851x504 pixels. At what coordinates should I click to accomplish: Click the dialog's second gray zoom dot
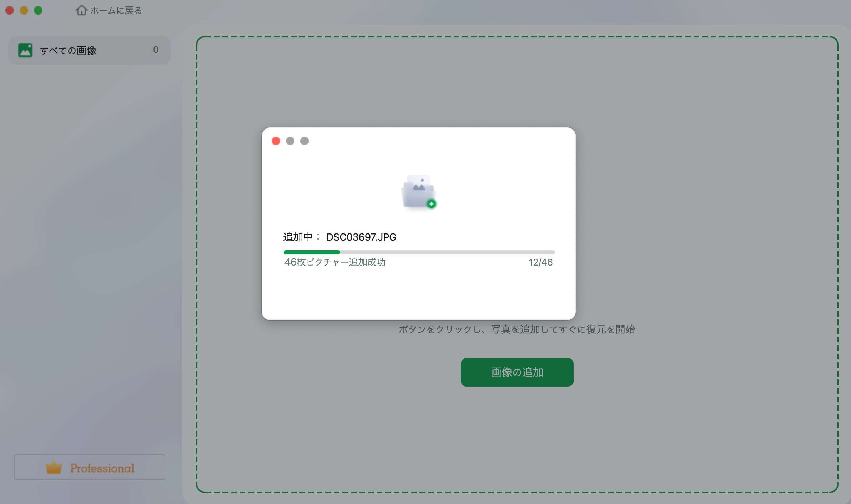[x=304, y=141]
